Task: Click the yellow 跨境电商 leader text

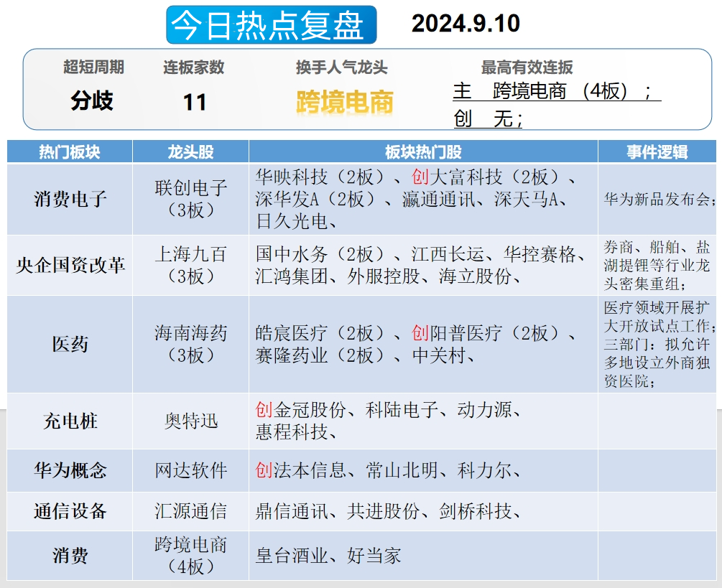Action: coord(344,102)
